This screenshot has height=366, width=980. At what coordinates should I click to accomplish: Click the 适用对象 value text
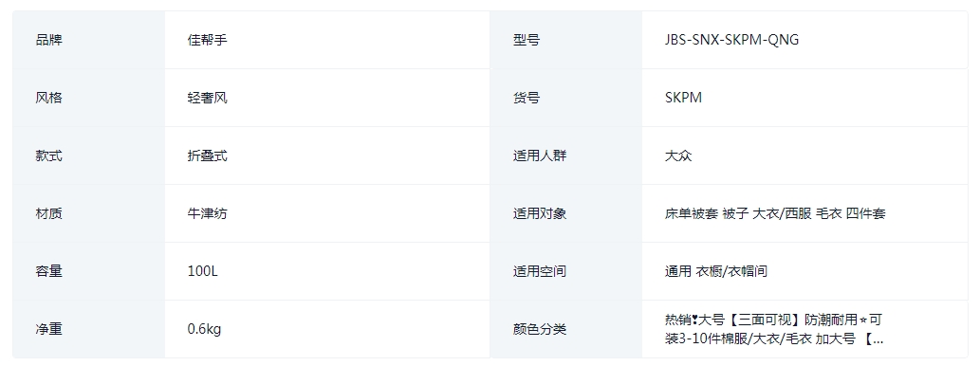[x=775, y=213]
